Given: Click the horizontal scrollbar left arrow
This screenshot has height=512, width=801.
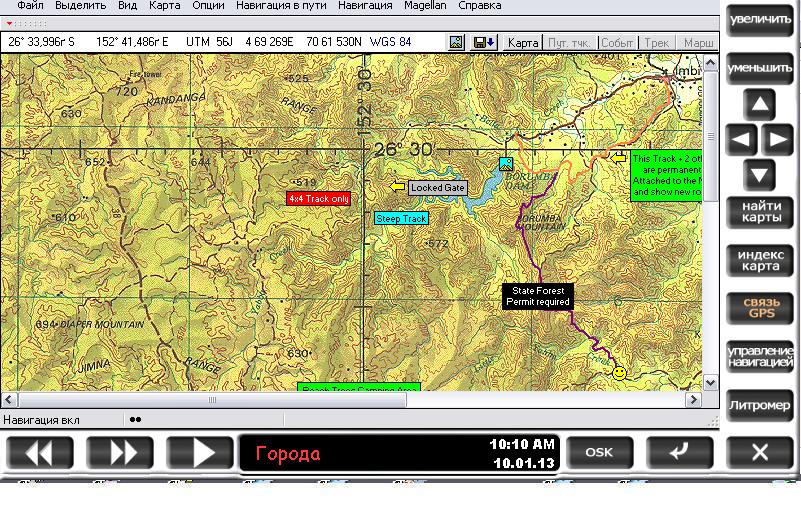Looking at the screenshot, I should [x=9, y=400].
